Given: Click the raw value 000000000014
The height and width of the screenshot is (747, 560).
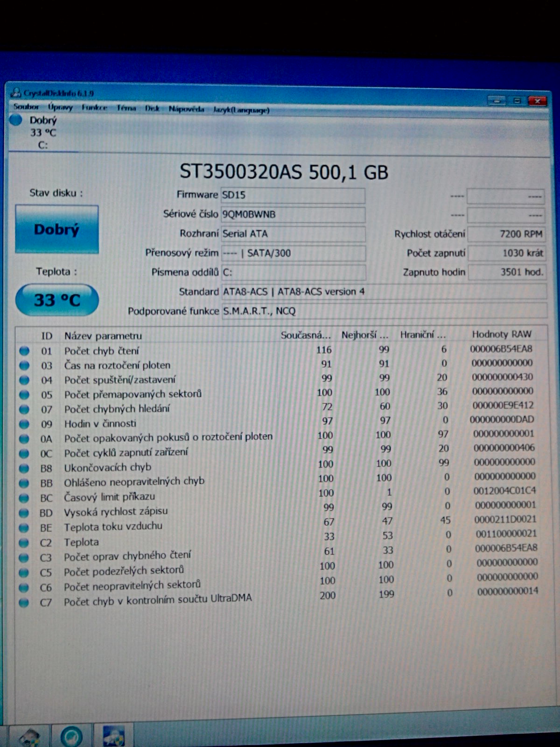Looking at the screenshot, I should [508, 591].
